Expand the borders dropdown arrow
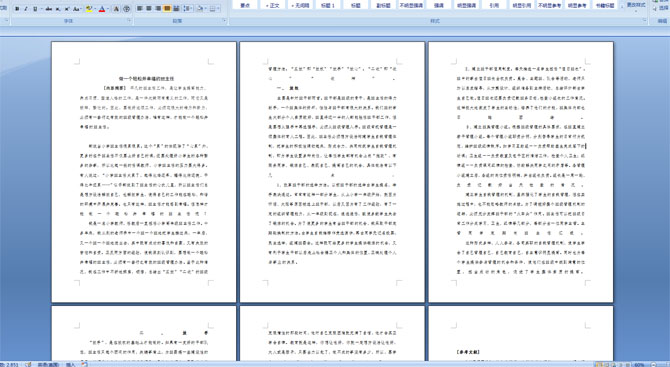The width and height of the screenshot is (670, 367). point(218,9)
